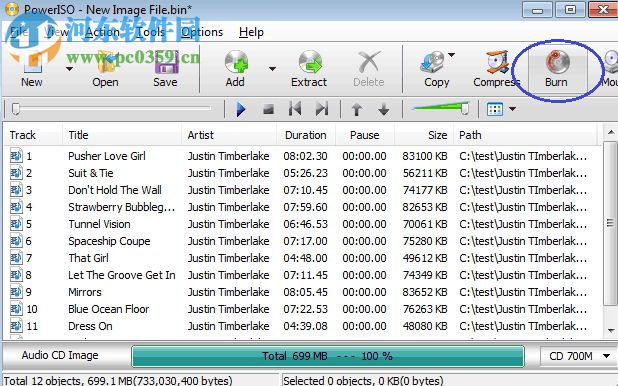618x386 pixels.
Task: Click track 10 audio file icon
Action: click(x=16, y=308)
